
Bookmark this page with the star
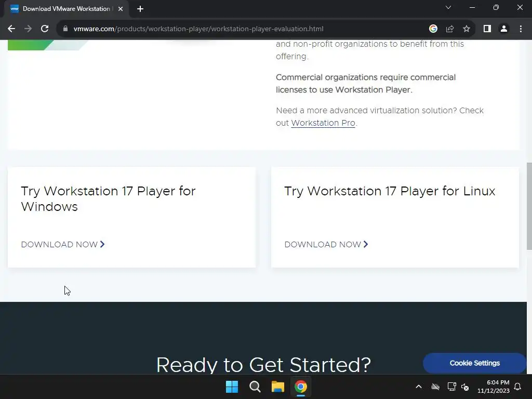click(x=467, y=29)
